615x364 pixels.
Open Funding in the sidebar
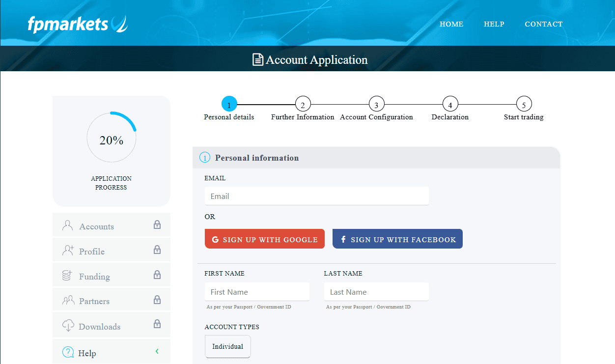(x=112, y=275)
